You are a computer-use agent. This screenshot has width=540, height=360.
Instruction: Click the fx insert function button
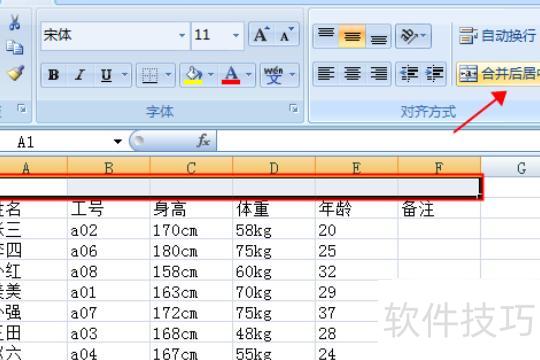[203, 141]
